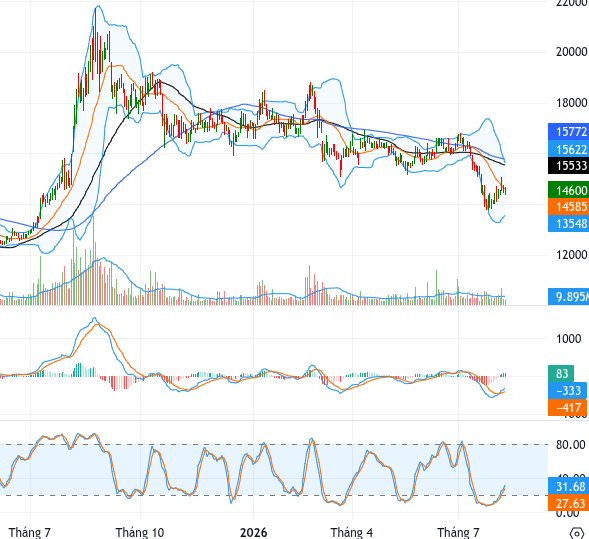Image resolution: width=589 pixels, height=539 pixels.
Task: Click the 1000 MACD scale level
Action: click(x=568, y=339)
